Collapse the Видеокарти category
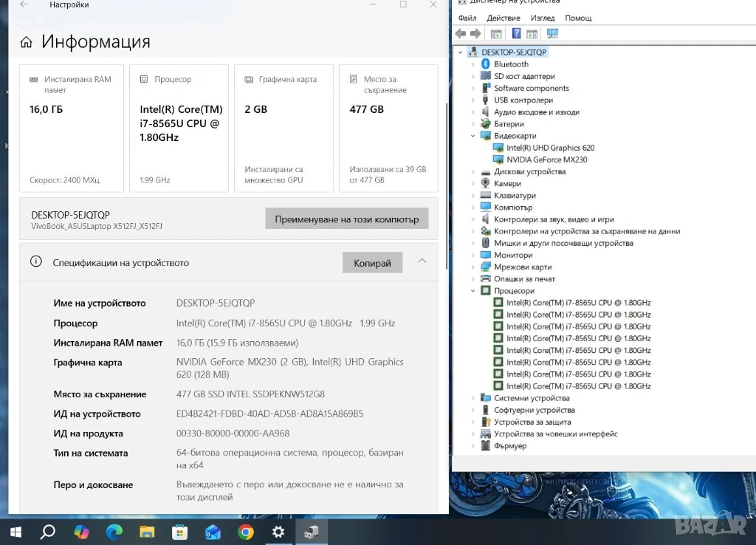This screenshot has width=756, height=545. pyautogui.click(x=473, y=136)
